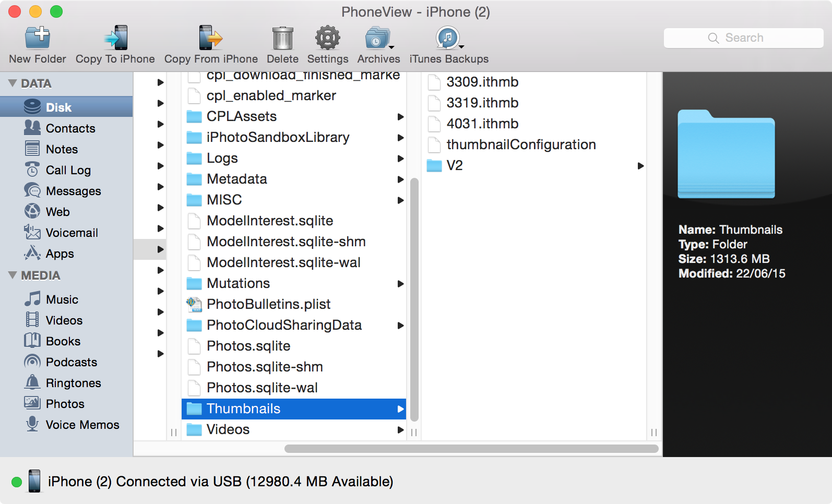Collapse the DATA section triangle
Viewport: 832px width, 504px height.
pos(13,83)
